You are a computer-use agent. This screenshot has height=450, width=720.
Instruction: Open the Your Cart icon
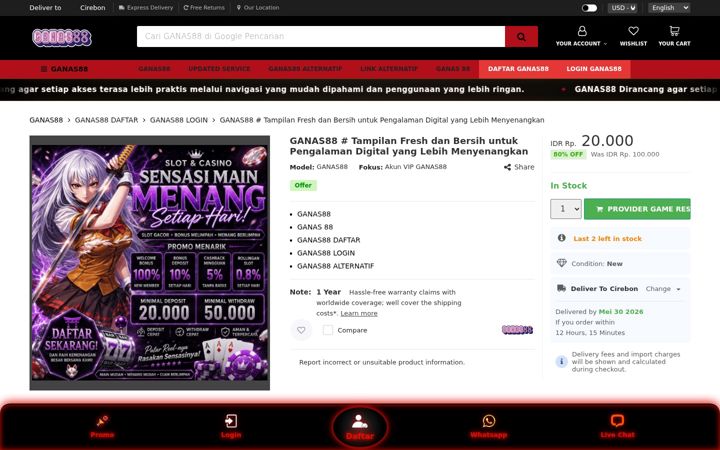click(x=674, y=31)
